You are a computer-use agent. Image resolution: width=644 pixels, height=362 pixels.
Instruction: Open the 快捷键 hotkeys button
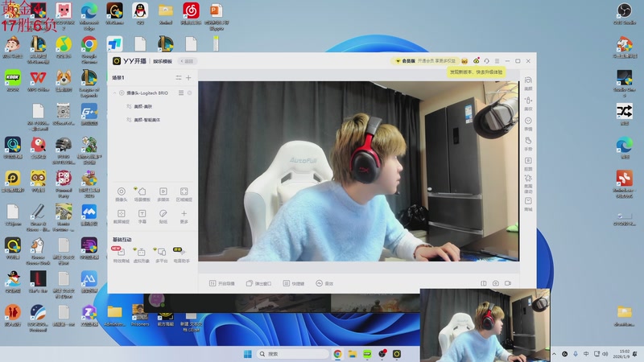coord(294,284)
